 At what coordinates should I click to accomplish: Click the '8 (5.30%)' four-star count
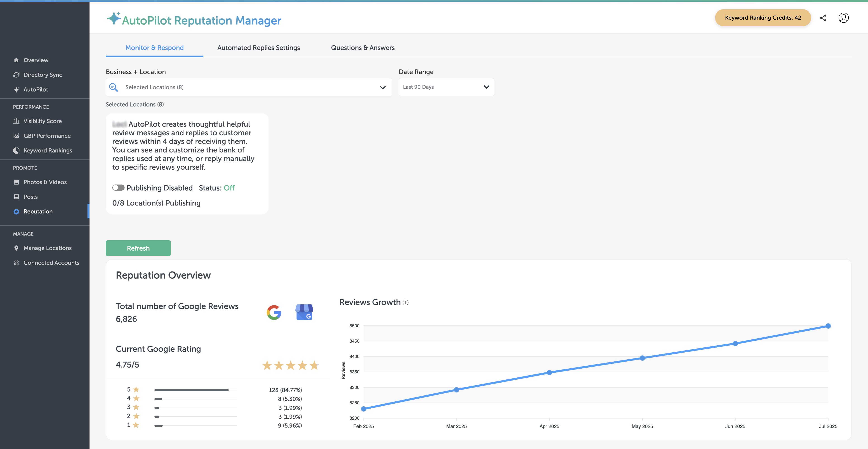pyautogui.click(x=290, y=399)
